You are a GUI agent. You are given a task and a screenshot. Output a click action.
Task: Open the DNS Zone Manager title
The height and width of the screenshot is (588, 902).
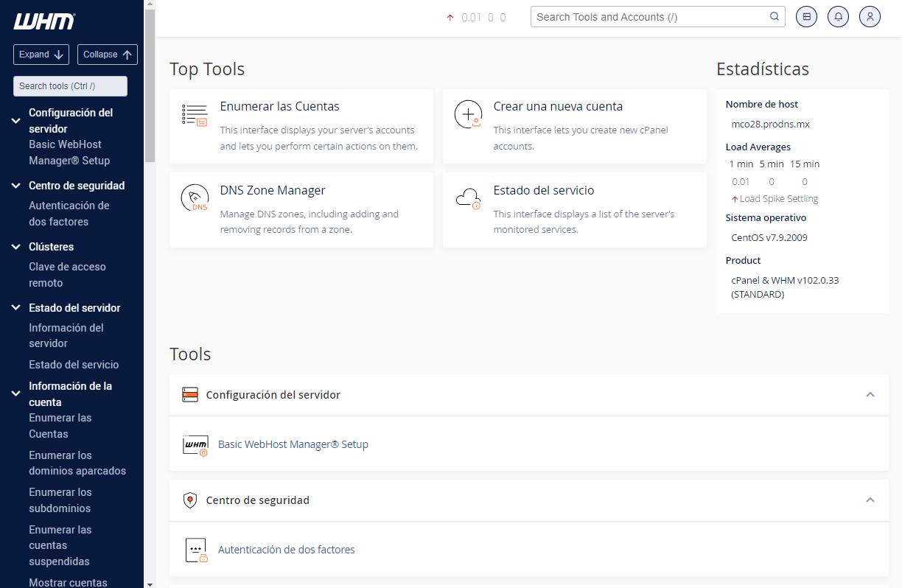pyautogui.click(x=273, y=191)
